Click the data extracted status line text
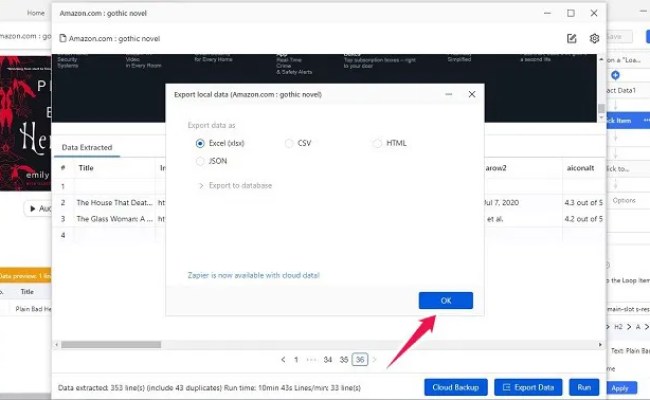 209,388
